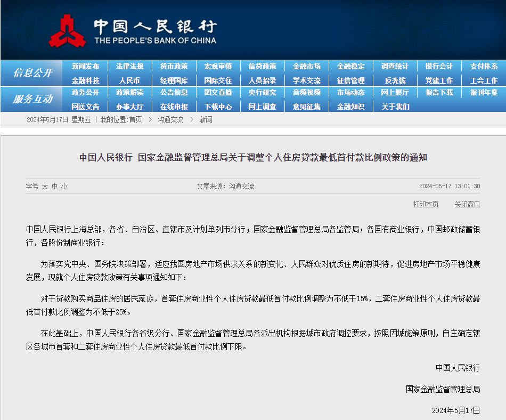Click the breadcrumb date 2024年5月17日 星期五
Image resolution: width=506 pixels, height=420 pixels.
coord(59,120)
